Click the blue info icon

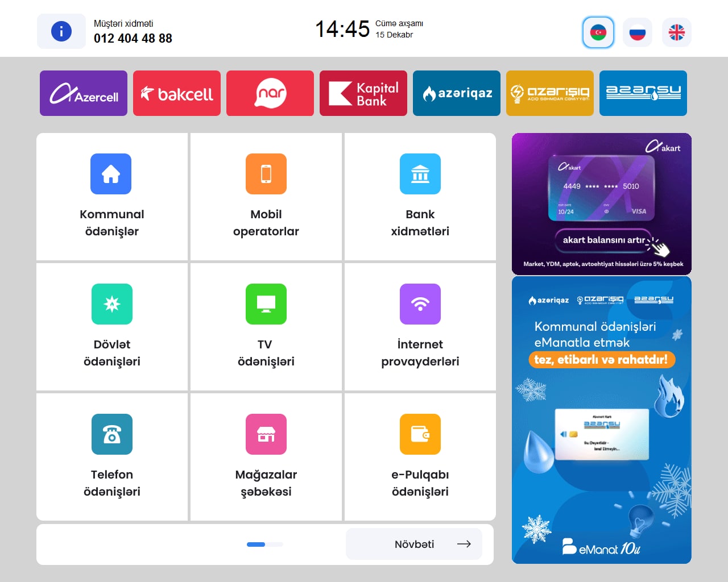[61, 31]
